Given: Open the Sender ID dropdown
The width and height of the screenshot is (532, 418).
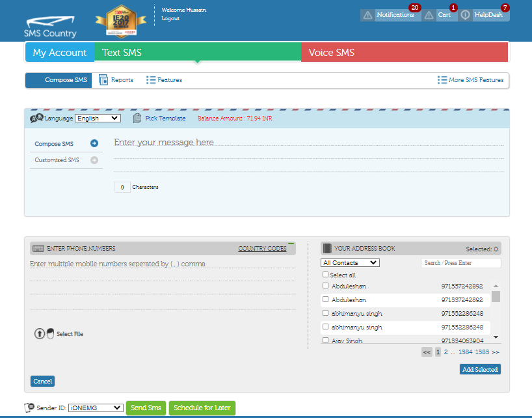Looking at the screenshot, I should click(96, 408).
